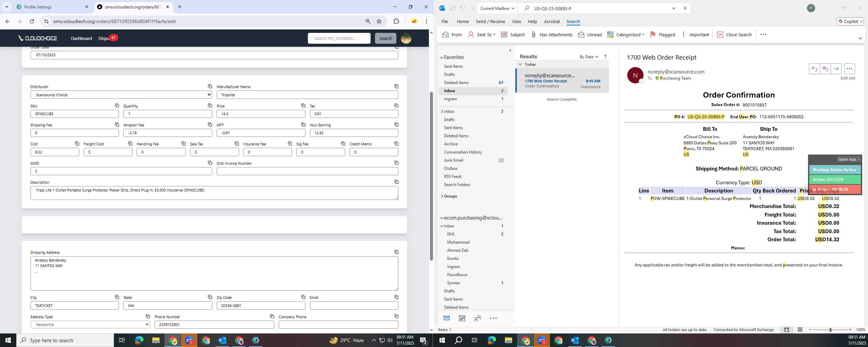The height and width of the screenshot is (347, 868).
Task: Expand the Groups section in Outlook
Action: pos(442,196)
